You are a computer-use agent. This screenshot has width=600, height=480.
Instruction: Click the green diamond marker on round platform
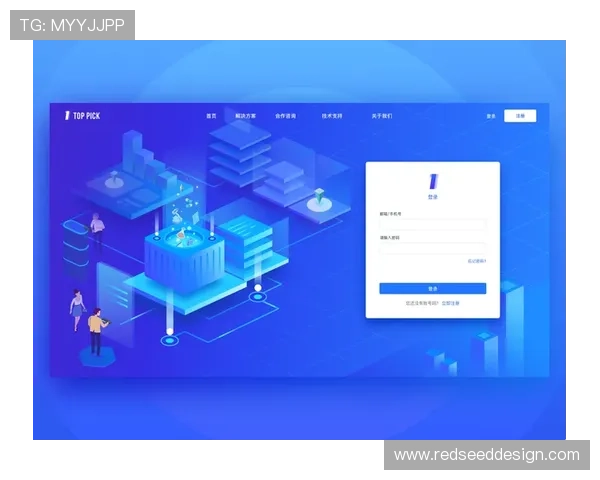[x=319, y=196]
